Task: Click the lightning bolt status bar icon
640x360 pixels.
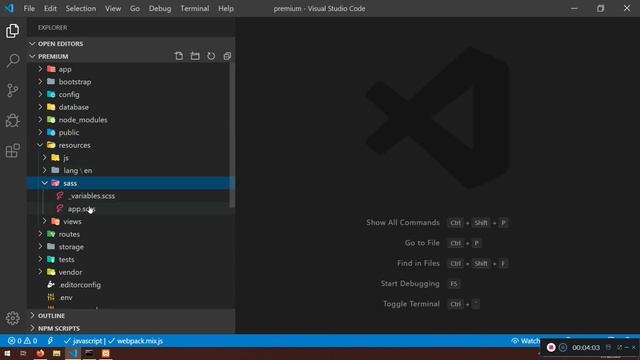Action: [x=50, y=341]
